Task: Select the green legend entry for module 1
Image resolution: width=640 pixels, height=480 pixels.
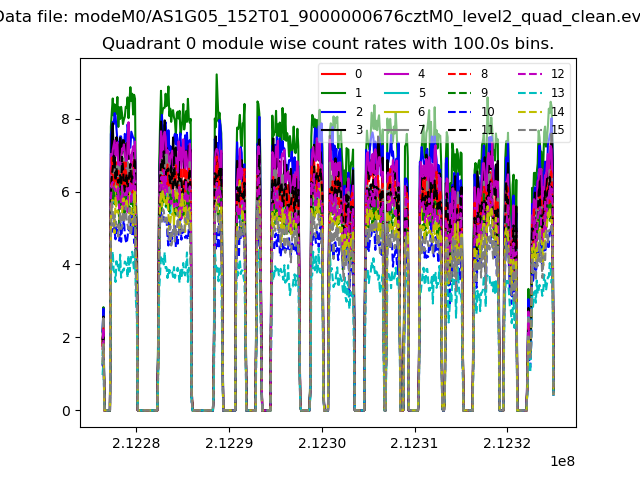Action: coord(335,93)
